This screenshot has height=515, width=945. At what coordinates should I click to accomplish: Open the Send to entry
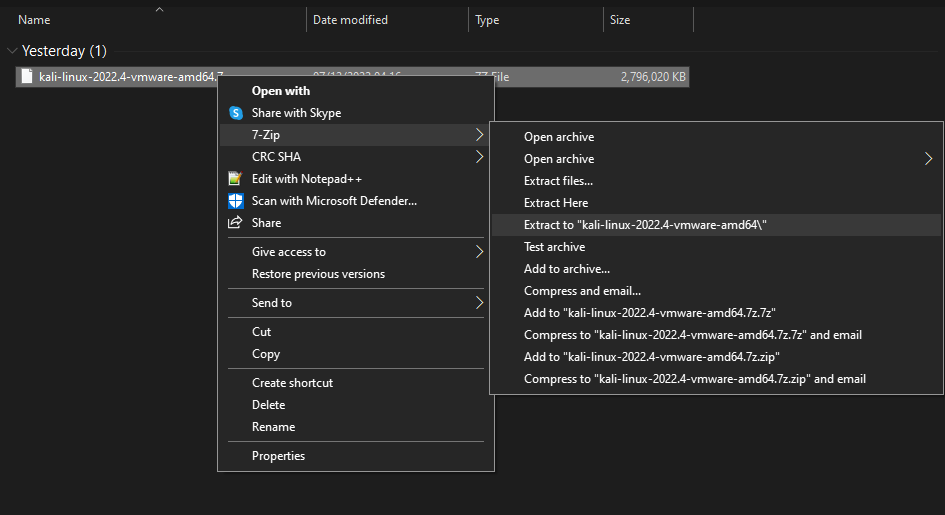(x=356, y=303)
